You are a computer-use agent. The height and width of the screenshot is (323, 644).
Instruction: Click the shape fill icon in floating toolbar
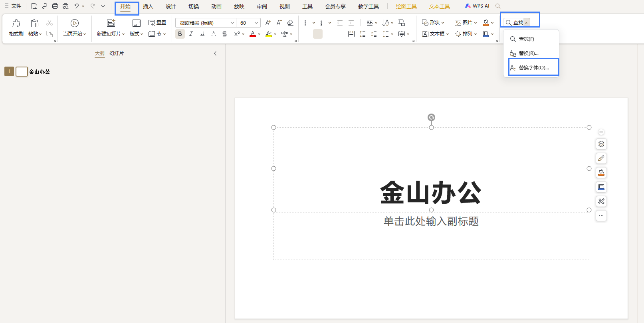[x=601, y=173]
